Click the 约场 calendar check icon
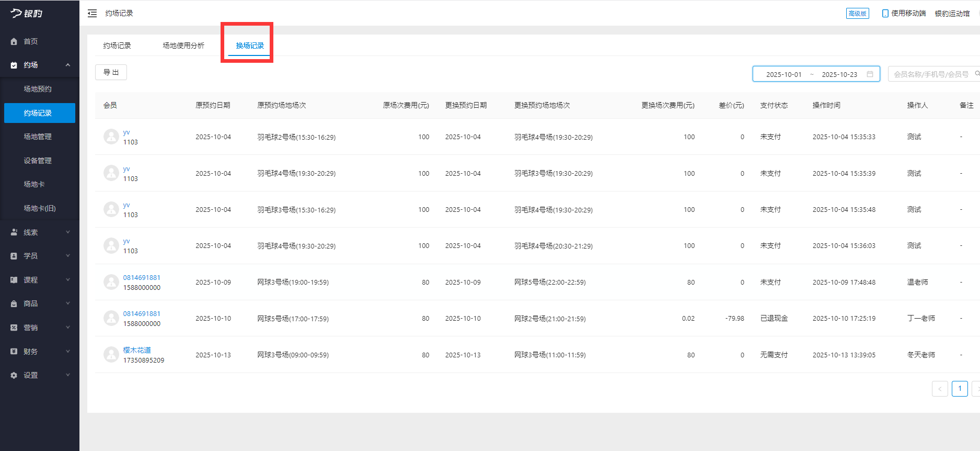Image resolution: width=980 pixels, height=451 pixels. pyautogui.click(x=14, y=65)
